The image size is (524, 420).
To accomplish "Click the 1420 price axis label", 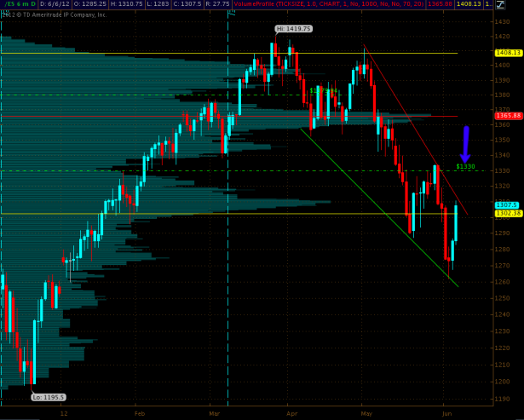I will coord(504,37).
